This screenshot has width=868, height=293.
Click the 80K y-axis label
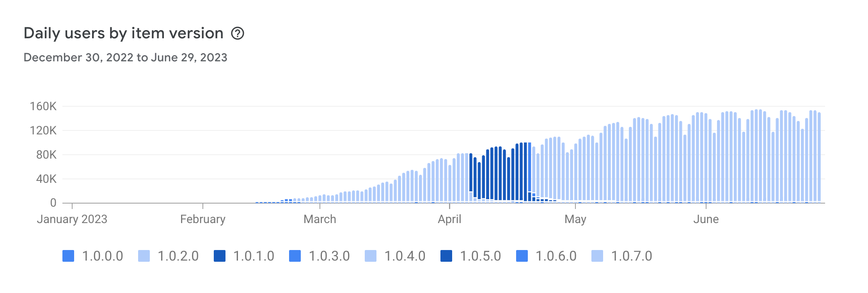tap(46, 155)
